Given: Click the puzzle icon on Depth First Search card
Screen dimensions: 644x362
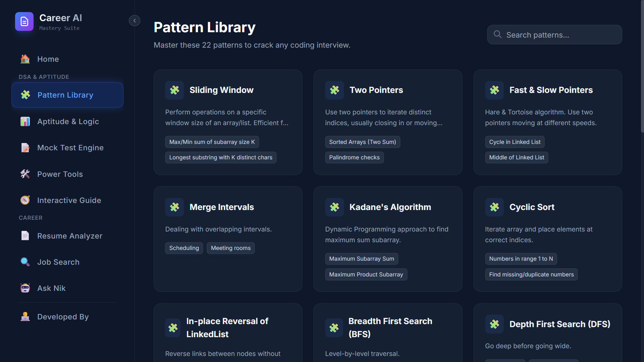Looking at the screenshot, I should click(494, 324).
